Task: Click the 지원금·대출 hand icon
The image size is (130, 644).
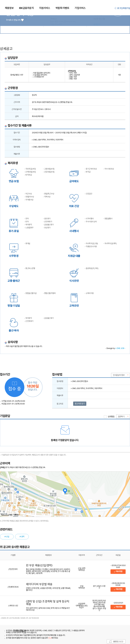Action: coord(74,248)
